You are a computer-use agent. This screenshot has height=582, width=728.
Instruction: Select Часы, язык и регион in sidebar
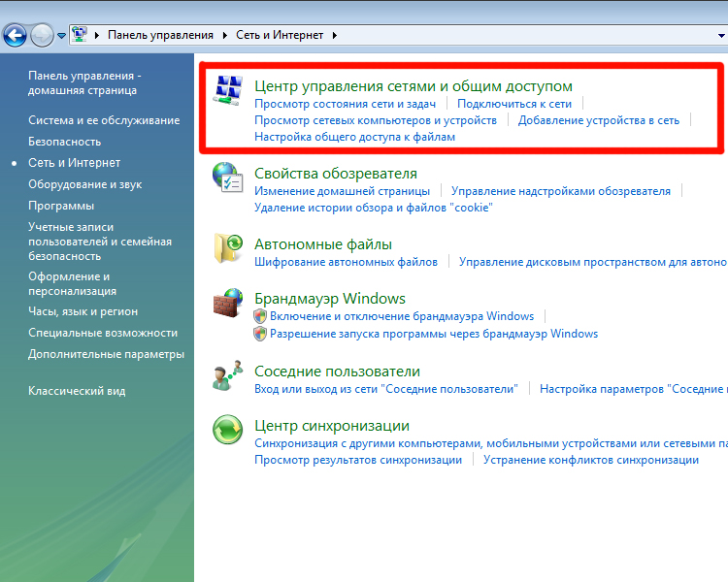(83, 311)
